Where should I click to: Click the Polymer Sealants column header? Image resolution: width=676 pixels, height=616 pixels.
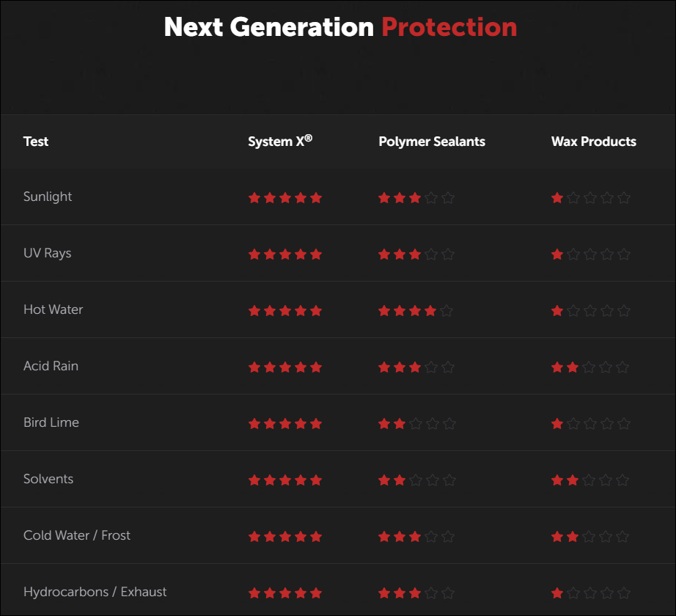[432, 142]
